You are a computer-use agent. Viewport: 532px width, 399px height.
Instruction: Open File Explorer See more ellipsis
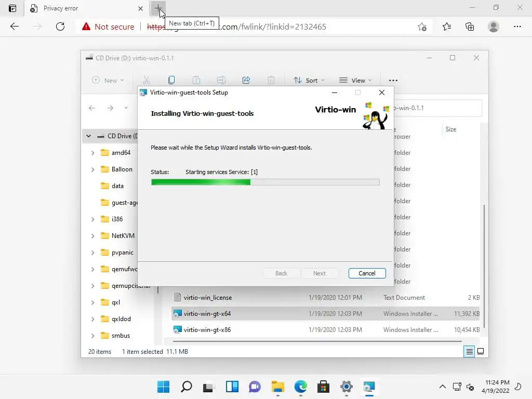(393, 81)
